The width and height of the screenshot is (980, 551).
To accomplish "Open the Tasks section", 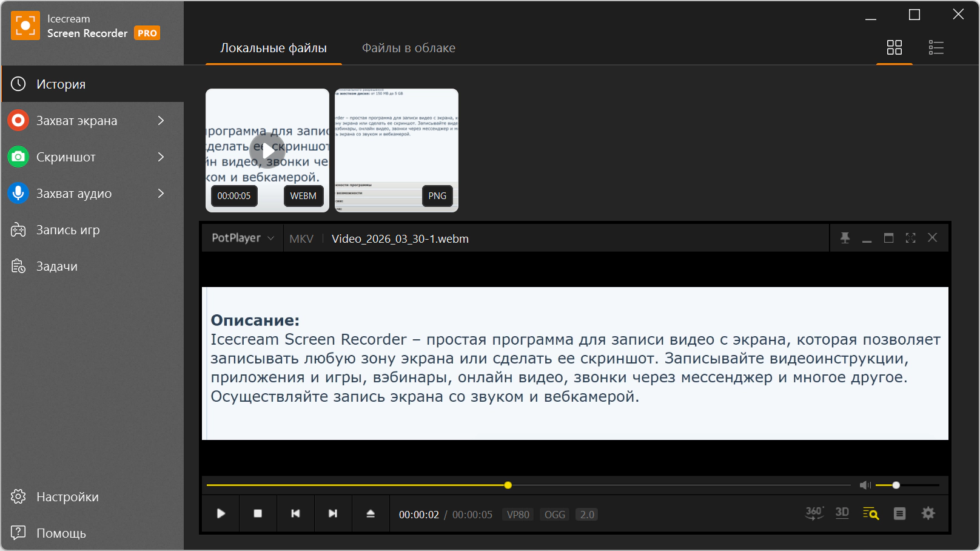I will pyautogui.click(x=93, y=266).
